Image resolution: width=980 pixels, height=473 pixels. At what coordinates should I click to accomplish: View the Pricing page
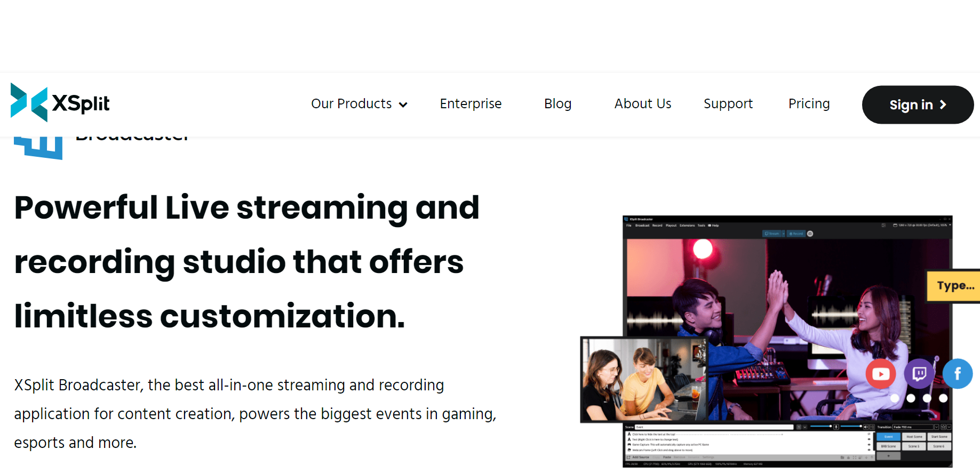coord(809,103)
